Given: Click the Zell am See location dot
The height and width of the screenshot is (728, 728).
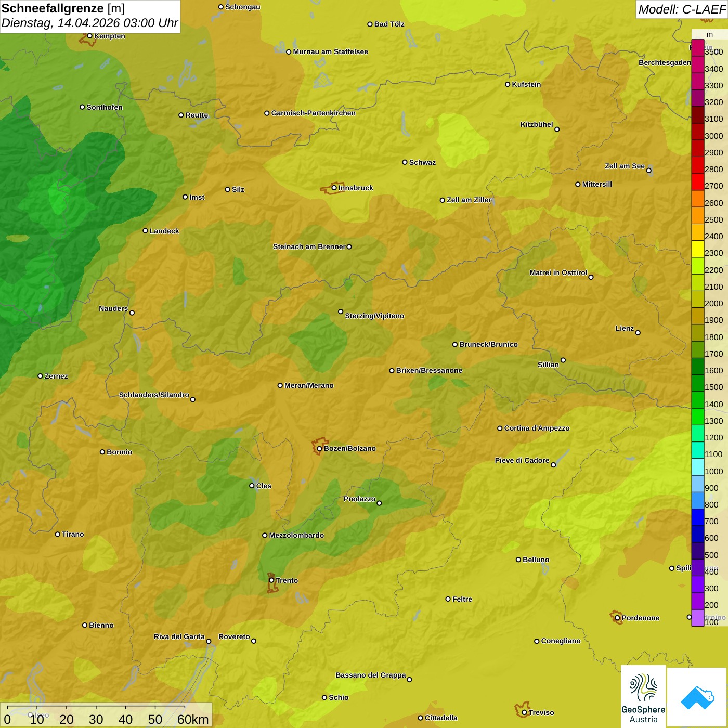Looking at the screenshot, I should tap(648, 171).
